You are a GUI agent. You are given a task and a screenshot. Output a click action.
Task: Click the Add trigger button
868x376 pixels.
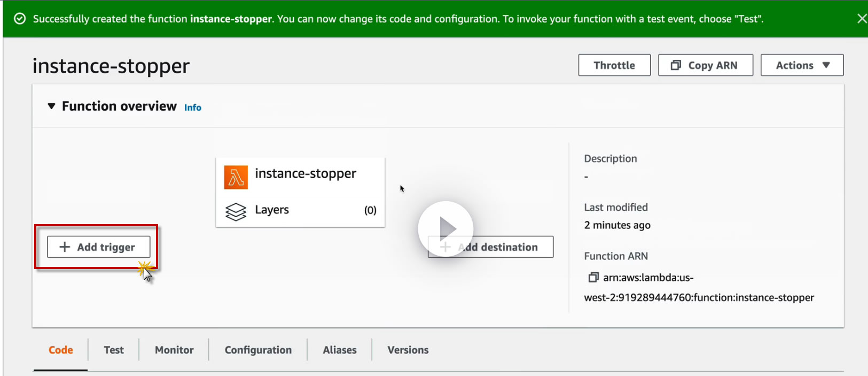coord(98,247)
